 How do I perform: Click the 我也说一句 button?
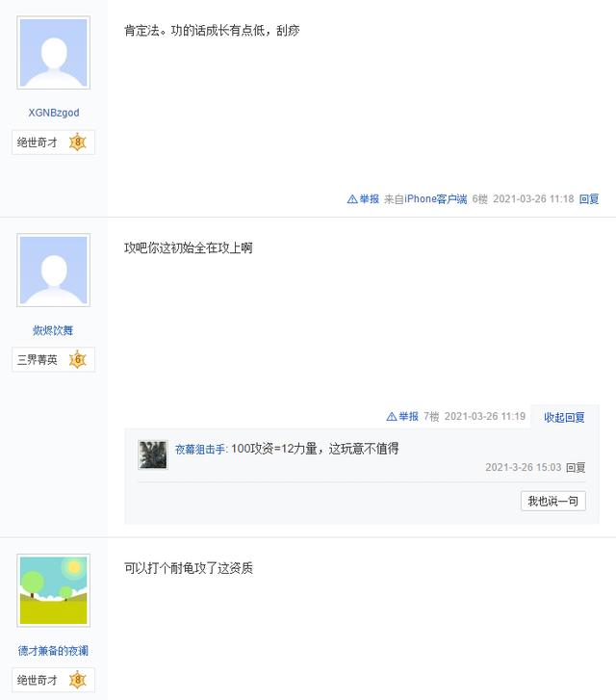(x=553, y=501)
